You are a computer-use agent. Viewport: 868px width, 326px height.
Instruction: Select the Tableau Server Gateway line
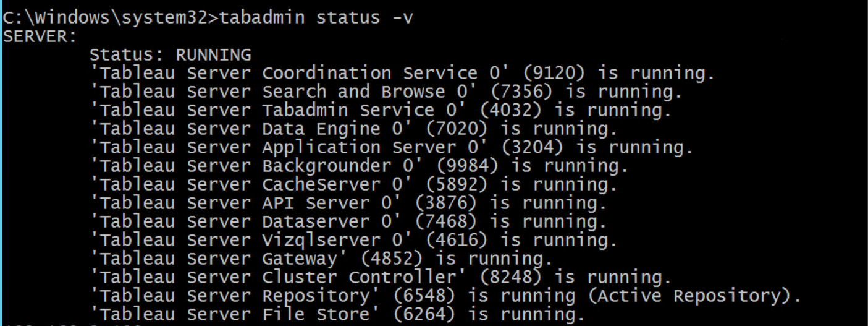(321, 259)
